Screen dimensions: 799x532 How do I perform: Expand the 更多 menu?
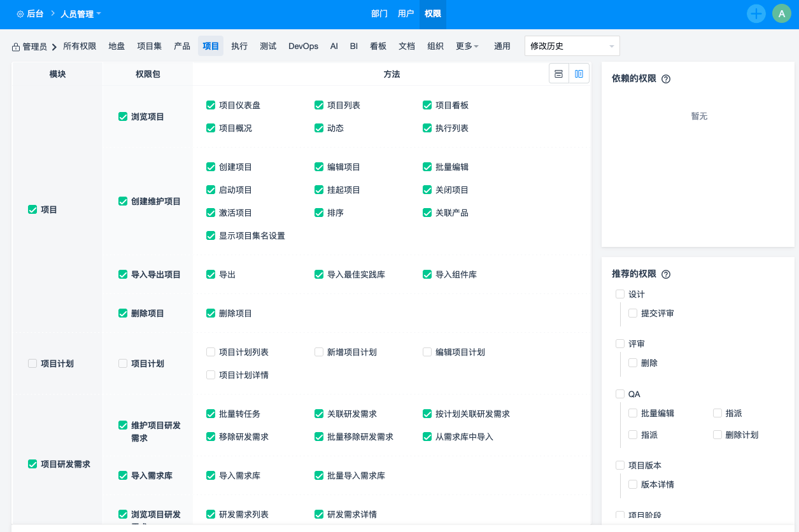pos(467,46)
